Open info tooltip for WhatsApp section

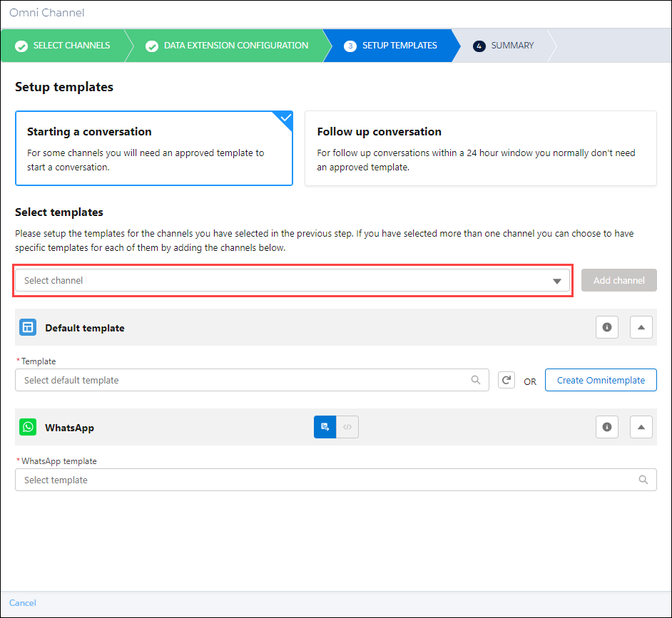pos(606,426)
